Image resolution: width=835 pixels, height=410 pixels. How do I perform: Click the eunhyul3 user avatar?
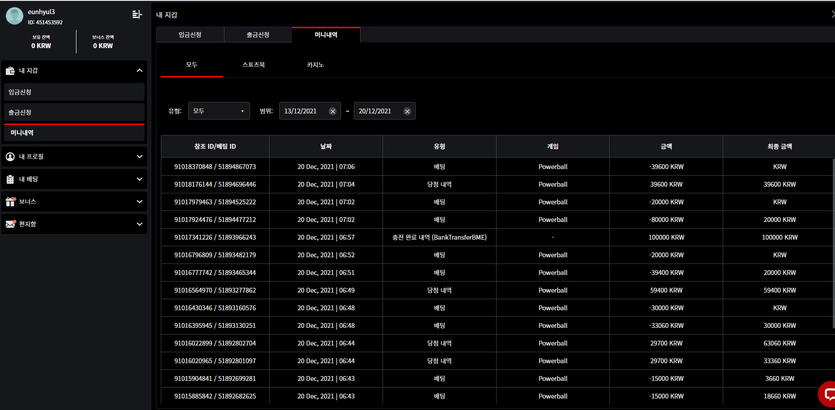tap(14, 16)
